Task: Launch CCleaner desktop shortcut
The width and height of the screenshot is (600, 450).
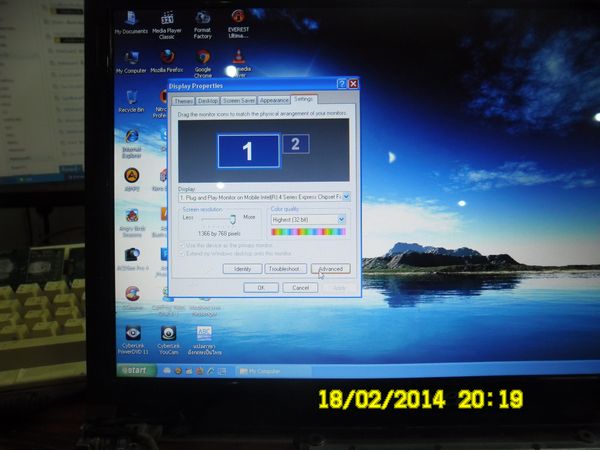Action: pyautogui.click(x=132, y=298)
